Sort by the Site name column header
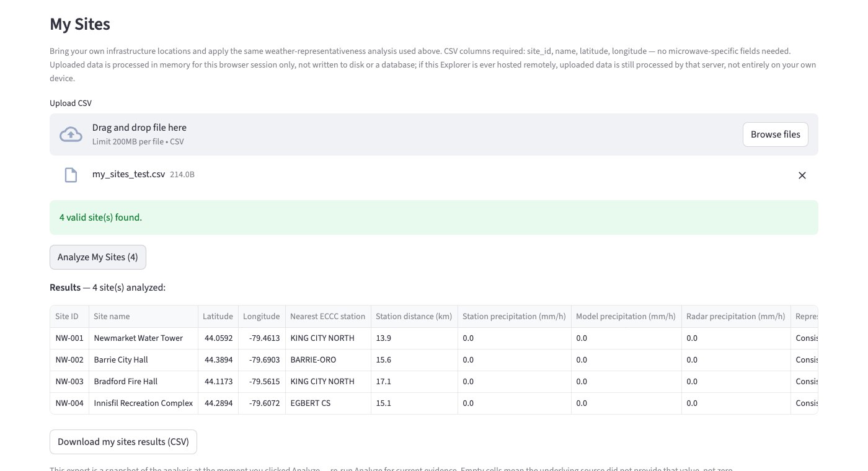Screen dimensions: 868x471 click(x=143, y=316)
